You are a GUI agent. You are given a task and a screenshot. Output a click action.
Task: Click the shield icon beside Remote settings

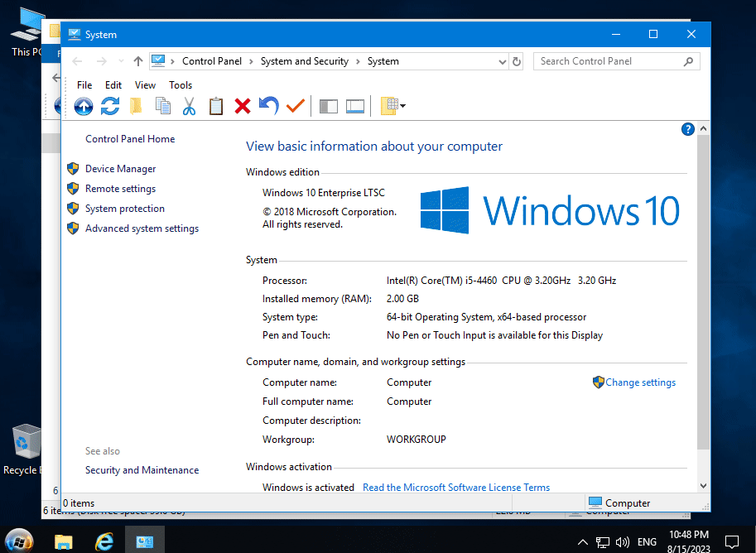(73, 188)
